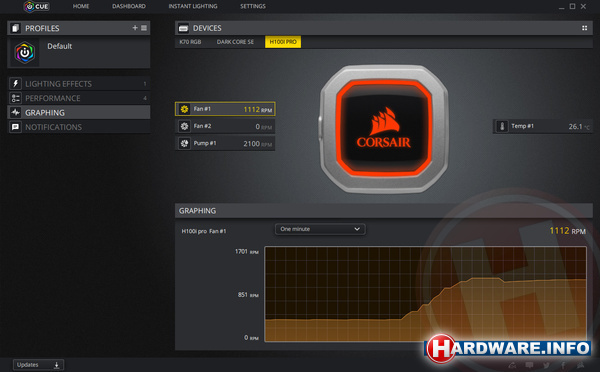Click the H100i pro Fan #1 label
Image resolution: width=600 pixels, height=372 pixels.
[x=204, y=231]
